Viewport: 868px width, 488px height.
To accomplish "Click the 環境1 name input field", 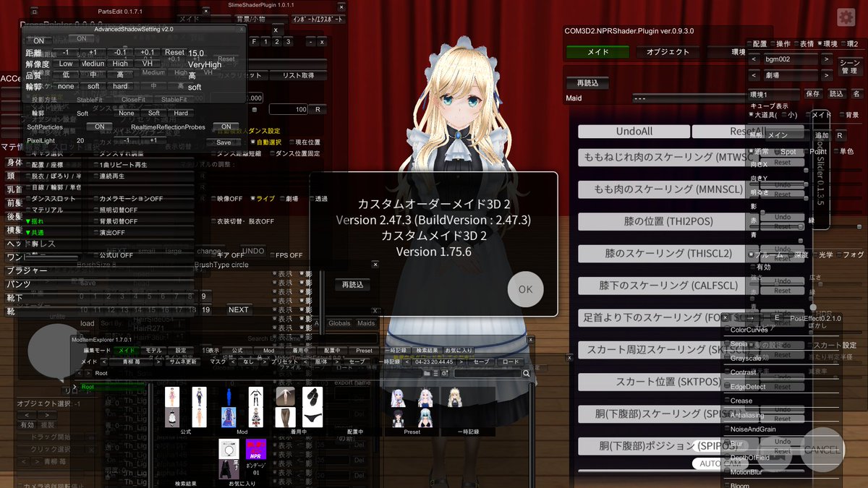I will point(775,94).
